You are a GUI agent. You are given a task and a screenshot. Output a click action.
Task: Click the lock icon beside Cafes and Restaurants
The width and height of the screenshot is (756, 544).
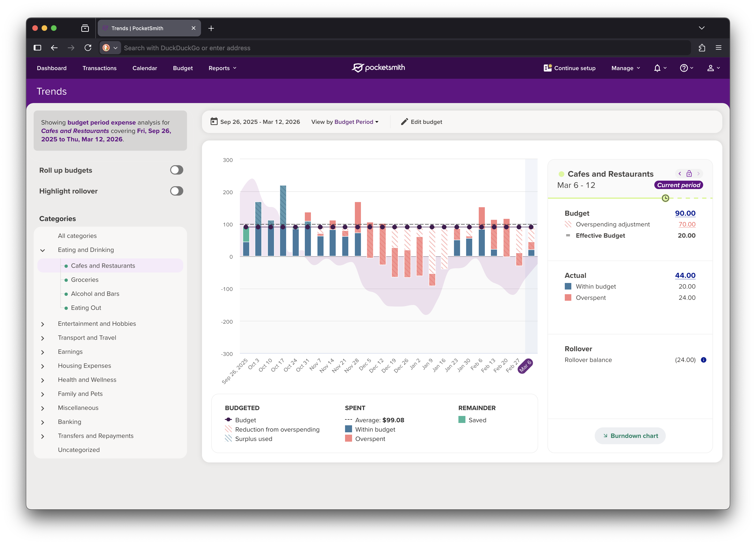pos(689,174)
